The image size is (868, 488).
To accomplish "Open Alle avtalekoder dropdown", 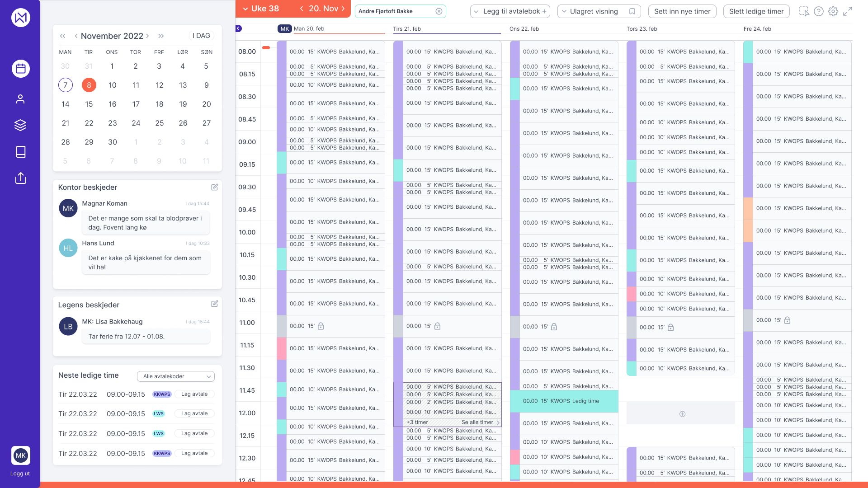I will coord(176,376).
